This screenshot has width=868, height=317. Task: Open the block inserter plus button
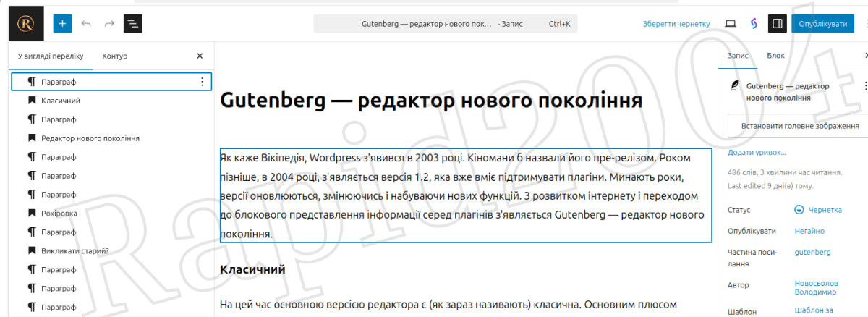click(62, 23)
